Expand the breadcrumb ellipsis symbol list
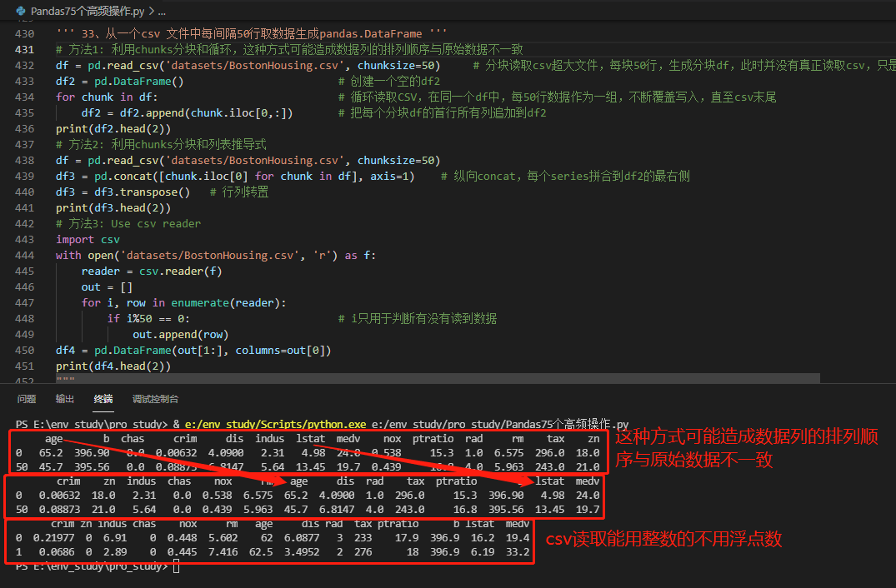Screen dimensions: 896x588 pyautogui.click(x=162, y=12)
